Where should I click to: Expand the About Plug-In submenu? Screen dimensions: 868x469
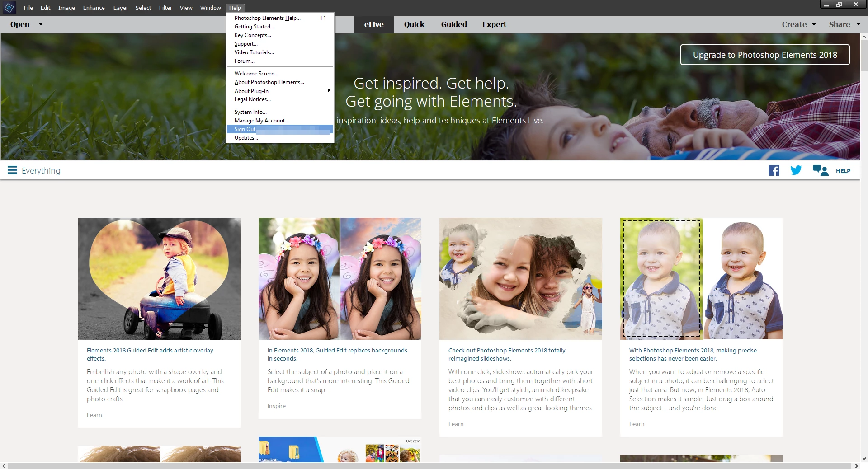tap(280, 91)
